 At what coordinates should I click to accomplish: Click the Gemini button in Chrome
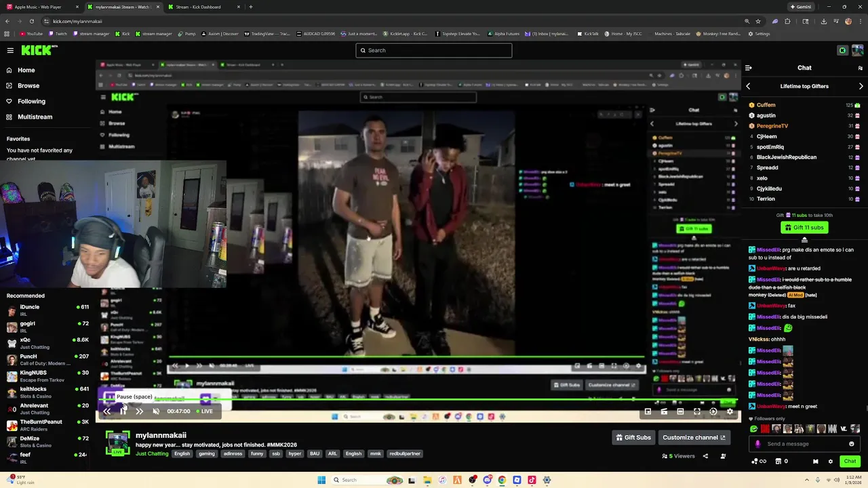coord(802,7)
